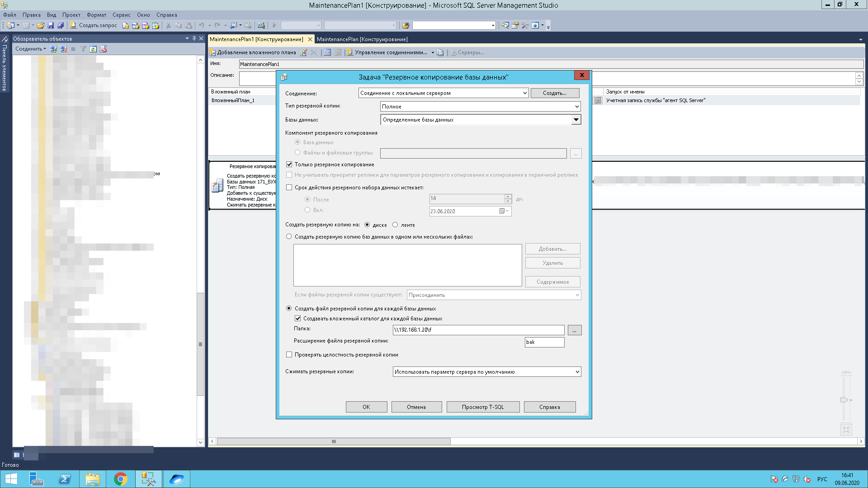Switch to MaintenancePlan [Конструирование] tab
The width and height of the screenshot is (868, 488).
(362, 39)
